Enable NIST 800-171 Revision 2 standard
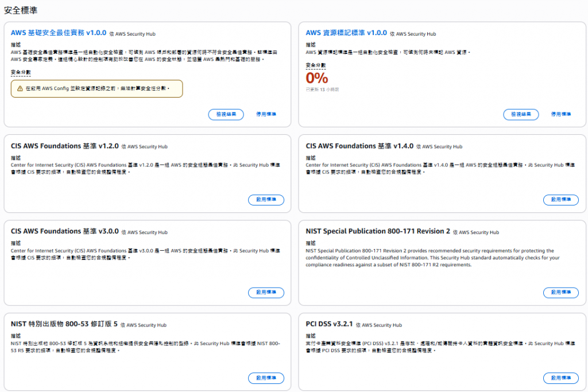 pyautogui.click(x=561, y=292)
